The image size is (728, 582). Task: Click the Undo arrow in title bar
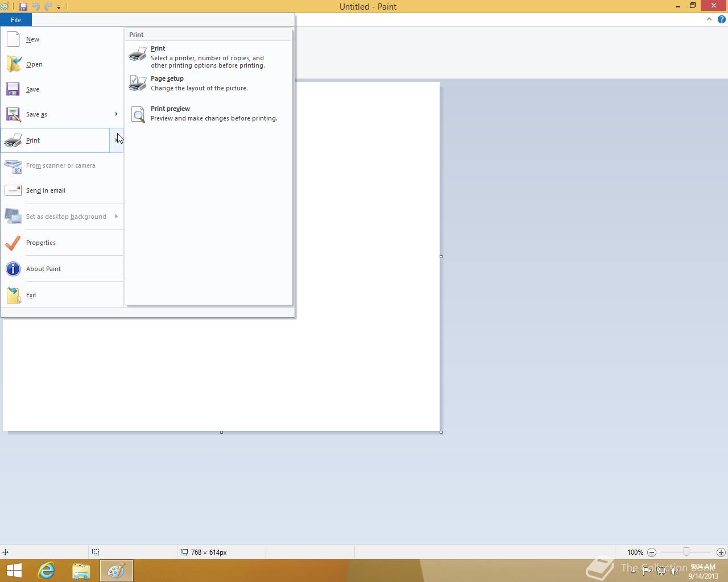coord(36,7)
